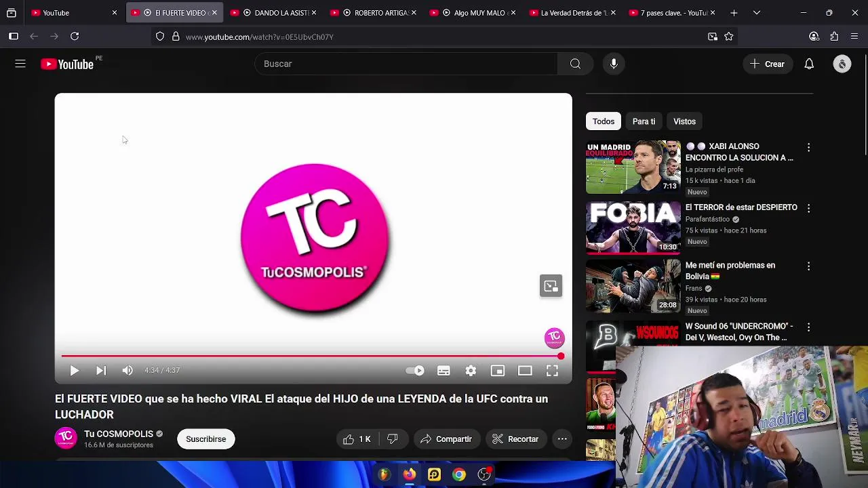The height and width of the screenshot is (488, 868).
Task: Click the search magnifier button
Action: point(575,64)
